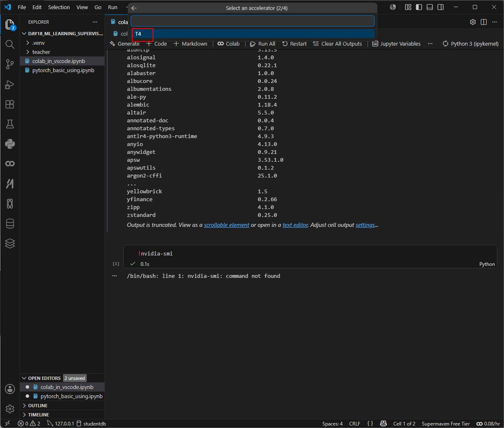Run All notebook cells

[263, 44]
